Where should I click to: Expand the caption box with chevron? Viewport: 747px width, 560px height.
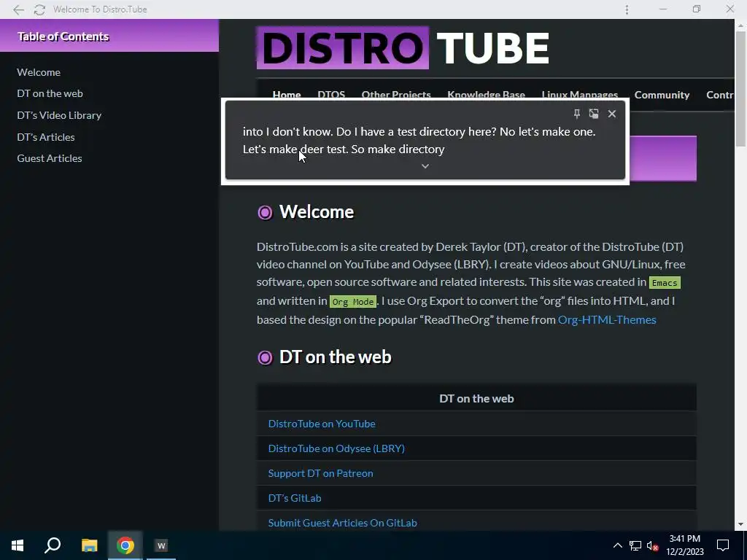pos(425,166)
